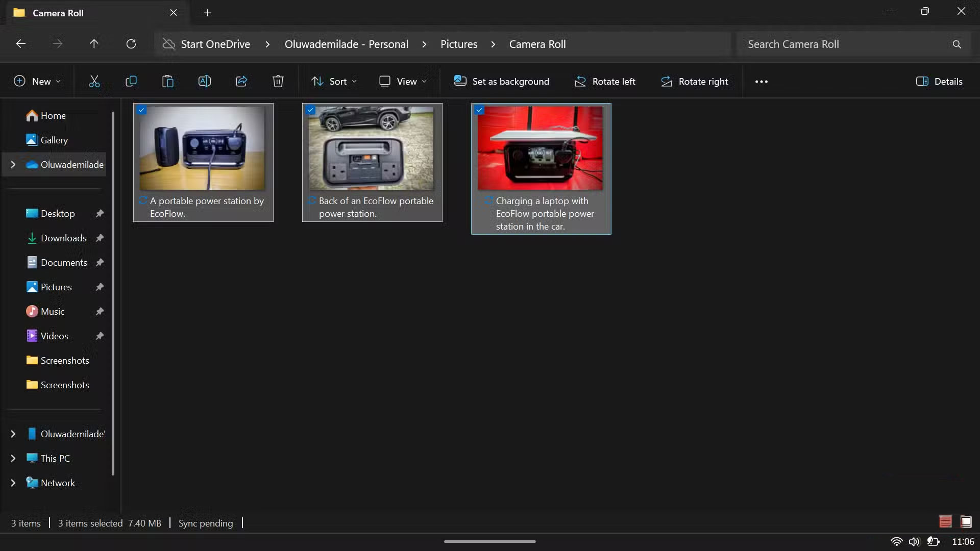This screenshot has width=980, height=551.
Task: Click the Refresh button in navigation bar
Action: (x=131, y=44)
